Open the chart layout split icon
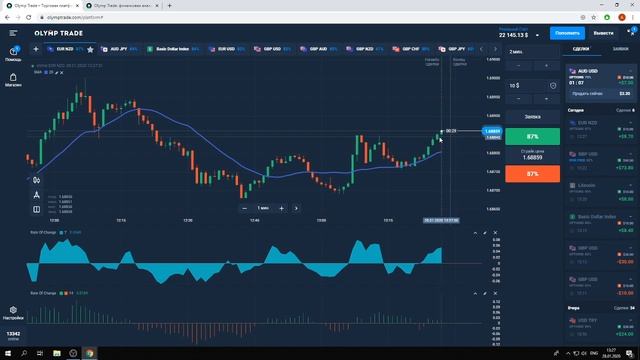The image size is (640, 360). [x=36, y=209]
